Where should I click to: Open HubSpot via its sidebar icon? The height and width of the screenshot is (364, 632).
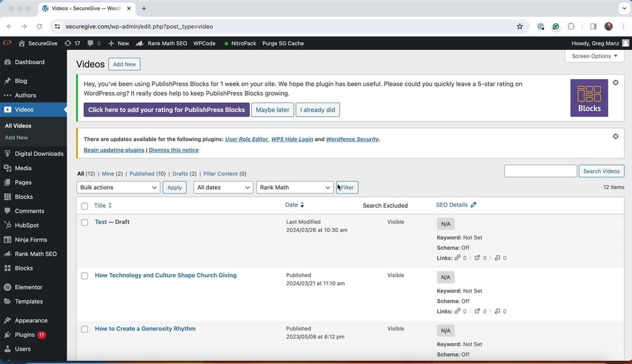7,225
